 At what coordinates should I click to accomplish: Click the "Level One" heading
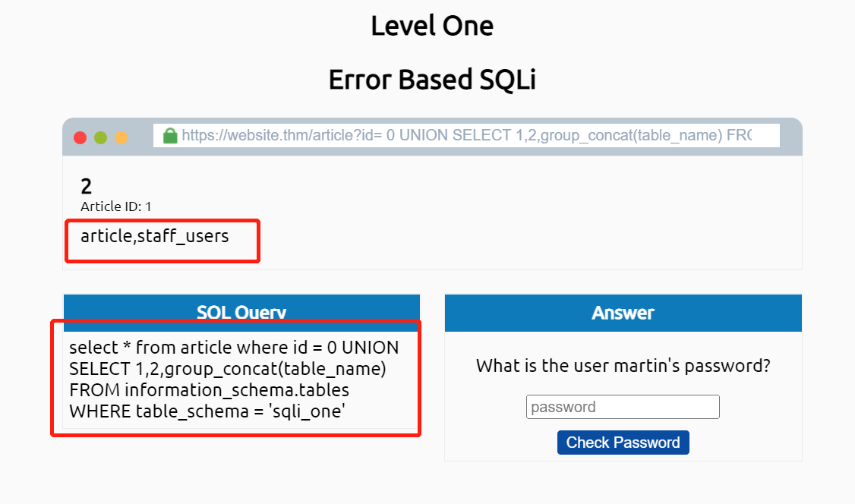(432, 26)
